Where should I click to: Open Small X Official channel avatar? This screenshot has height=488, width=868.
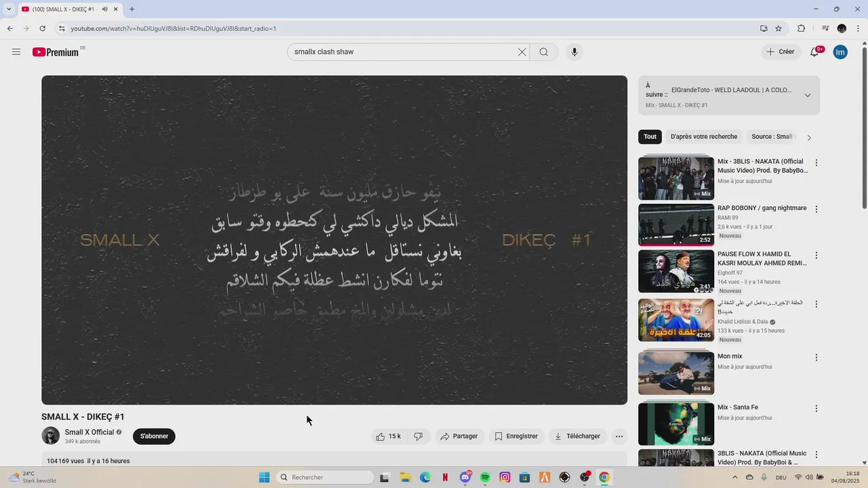(50, 436)
